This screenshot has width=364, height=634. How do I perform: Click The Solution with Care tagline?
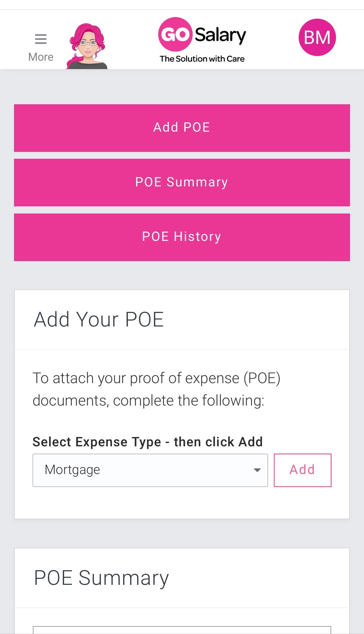(x=202, y=58)
